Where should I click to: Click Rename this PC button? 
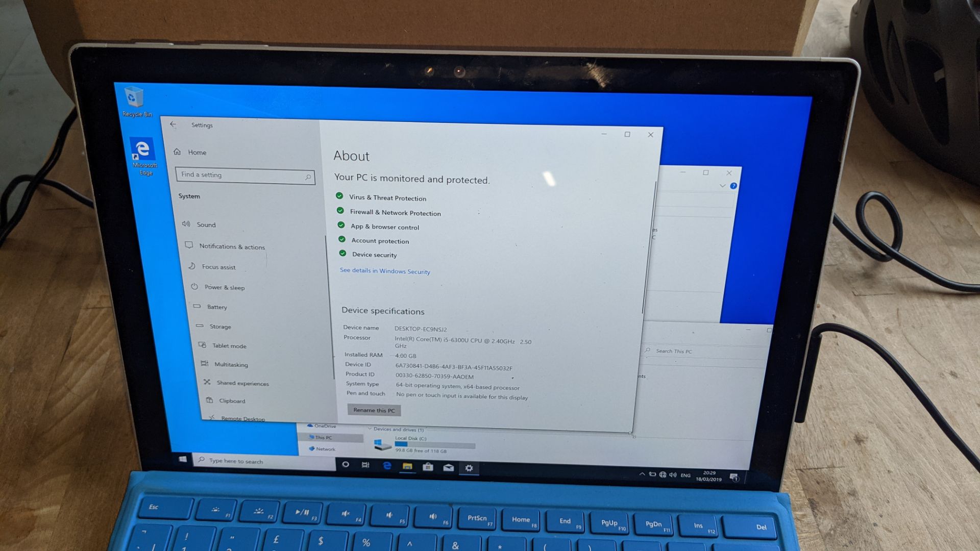(x=374, y=410)
